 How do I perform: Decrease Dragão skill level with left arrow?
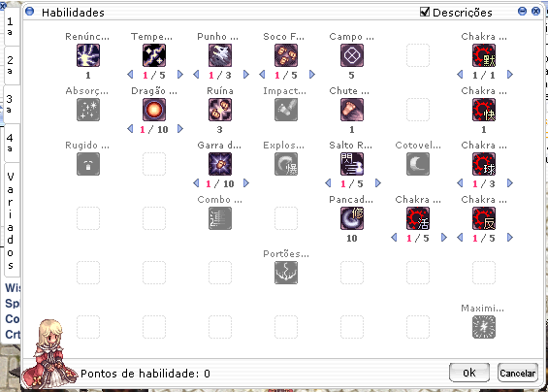coord(130,129)
